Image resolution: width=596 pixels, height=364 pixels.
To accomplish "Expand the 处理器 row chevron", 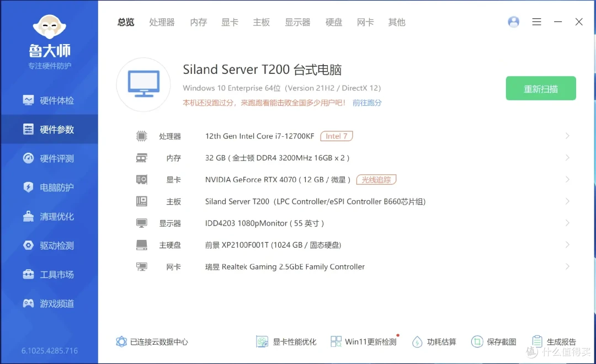I will (567, 136).
